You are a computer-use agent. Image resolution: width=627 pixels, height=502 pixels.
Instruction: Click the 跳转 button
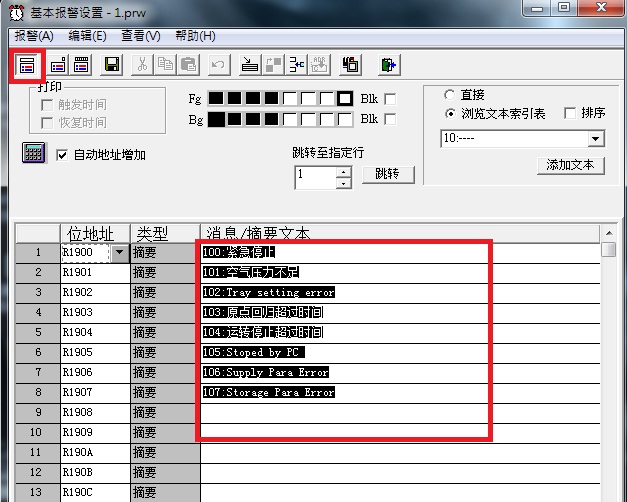coord(387,174)
